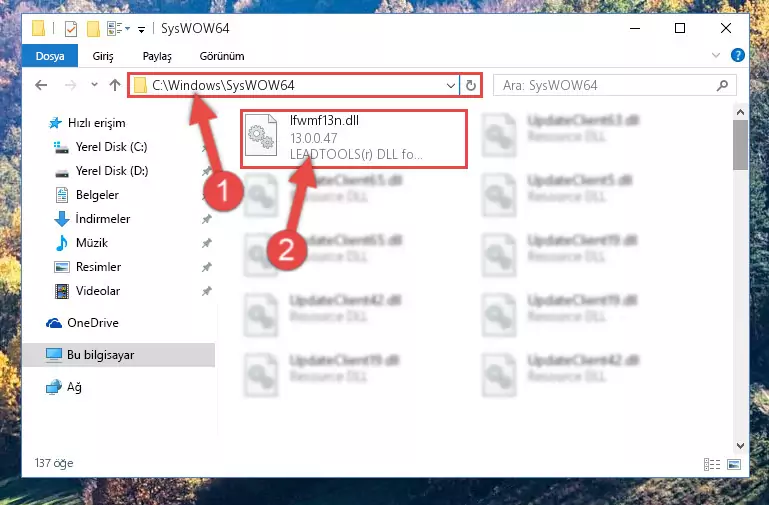Viewport: 769px width, 505px height.
Task: Refresh the SysWOW64 folder view
Action: coord(470,86)
